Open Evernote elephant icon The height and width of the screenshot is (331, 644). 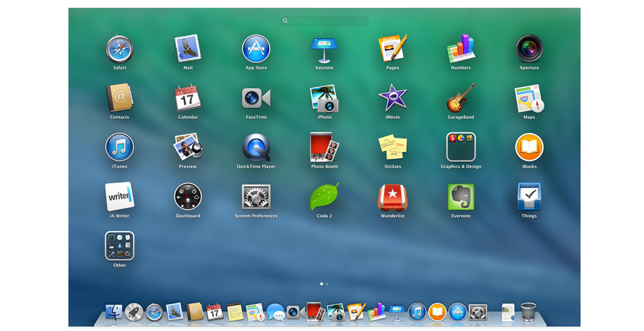click(460, 197)
